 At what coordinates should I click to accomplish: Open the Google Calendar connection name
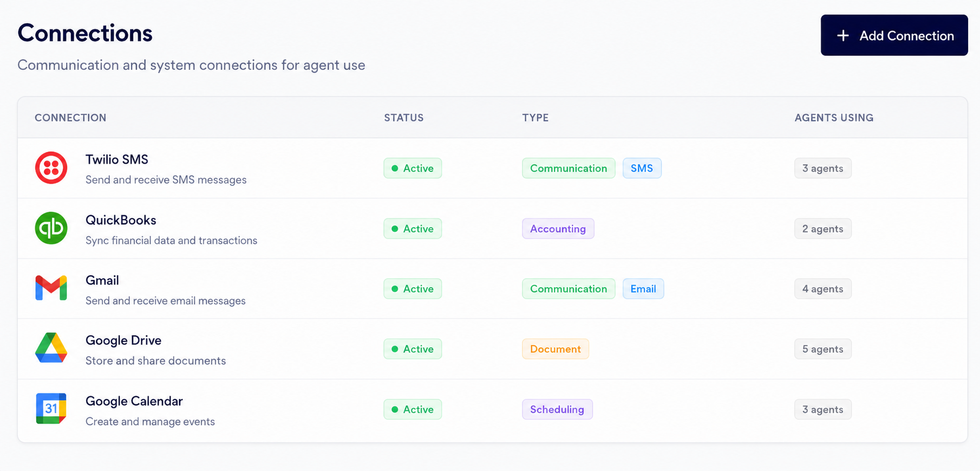click(x=134, y=401)
